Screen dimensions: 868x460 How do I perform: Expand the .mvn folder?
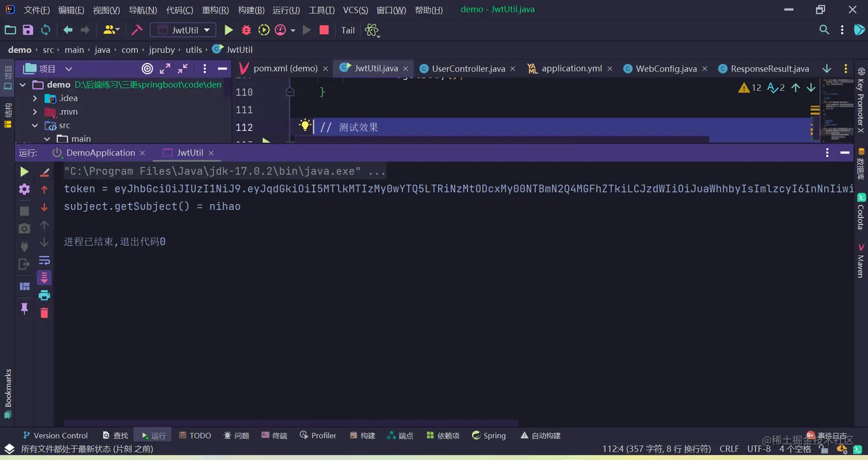point(35,112)
